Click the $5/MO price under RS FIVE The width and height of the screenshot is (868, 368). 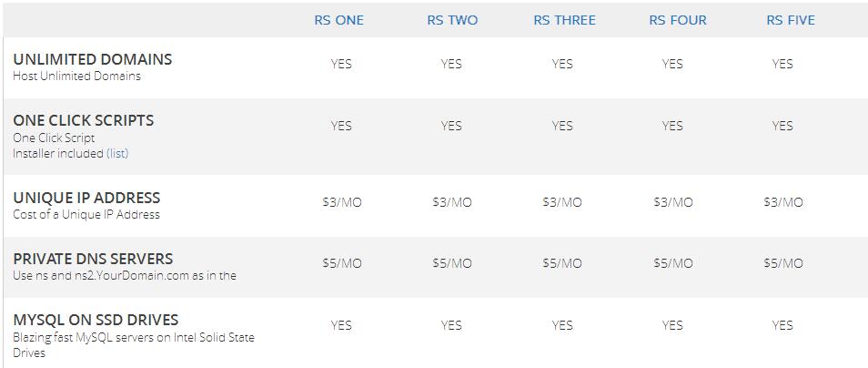pyautogui.click(x=782, y=263)
